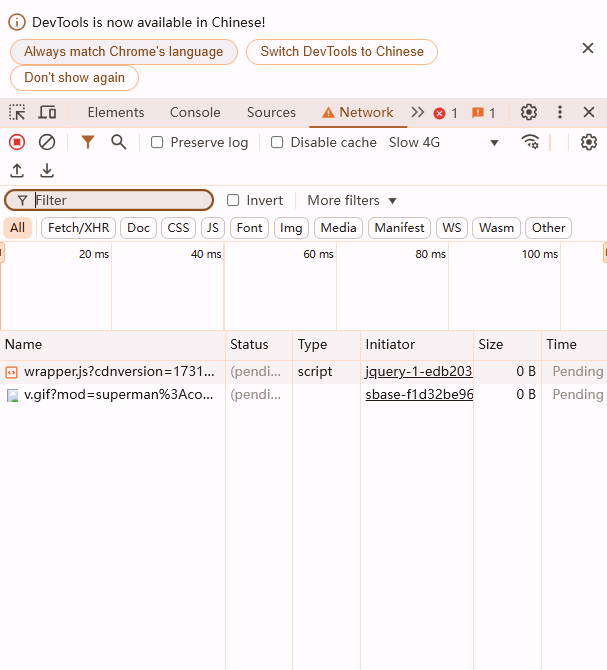The height and width of the screenshot is (670, 607).
Task: Select the Network tab
Action: point(358,112)
